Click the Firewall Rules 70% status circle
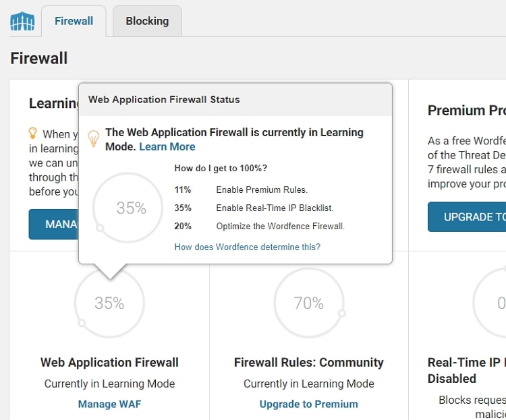 (x=309, y=303)
